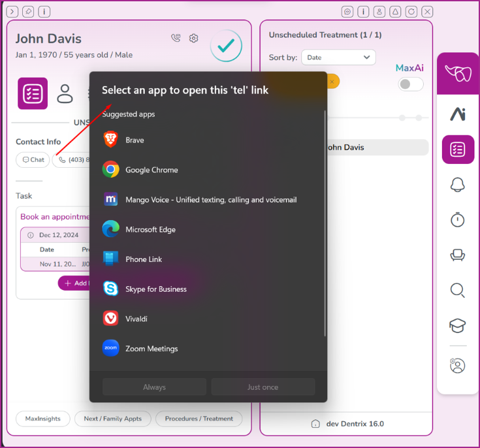Image resolution: width=480 pixels, height=448 pixels.
Task: Click the Just once button
Action: click(263, 387)
